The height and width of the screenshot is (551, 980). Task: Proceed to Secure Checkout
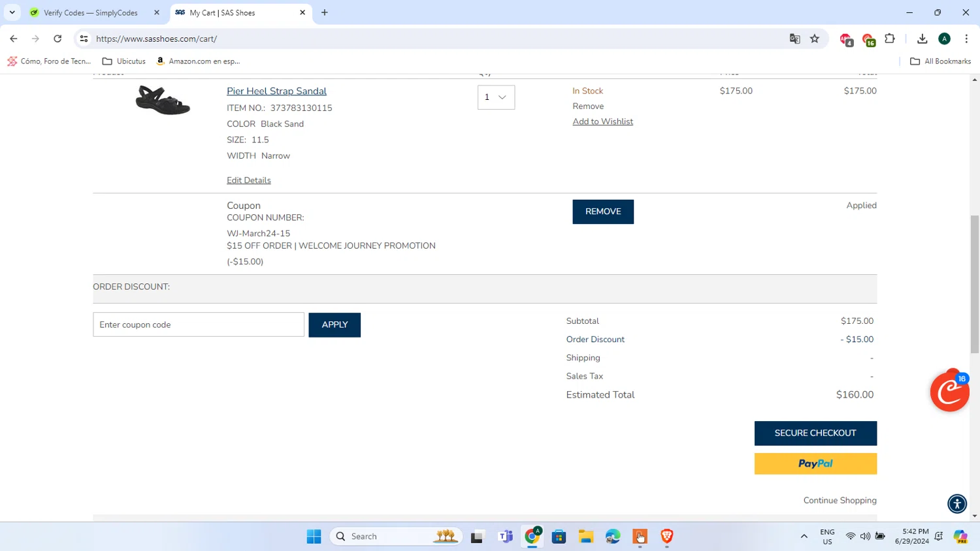coord(815,433)
